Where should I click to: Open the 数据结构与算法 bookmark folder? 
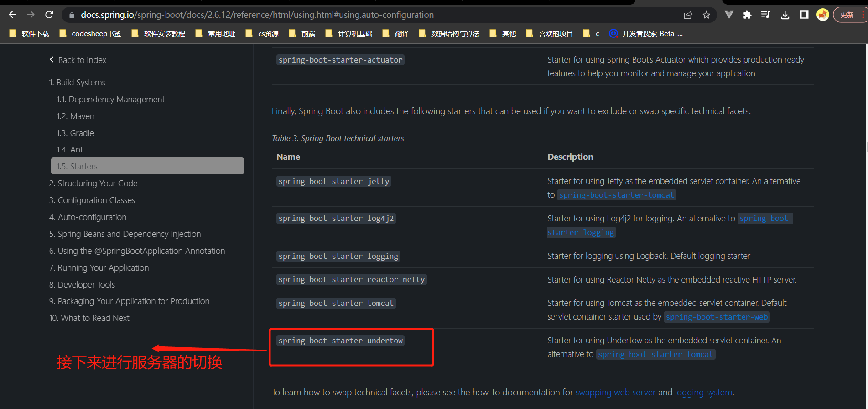pyautogui.click(x=449, y=33)
